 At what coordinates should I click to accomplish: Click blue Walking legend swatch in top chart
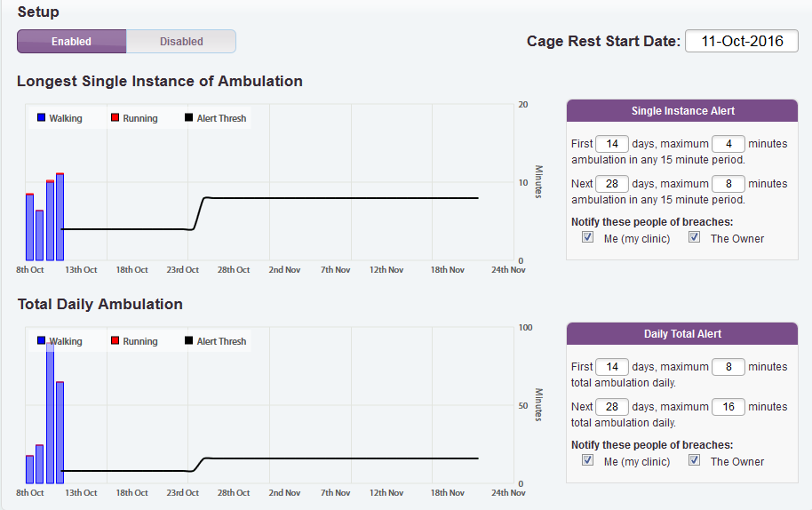tap(42, 118)
